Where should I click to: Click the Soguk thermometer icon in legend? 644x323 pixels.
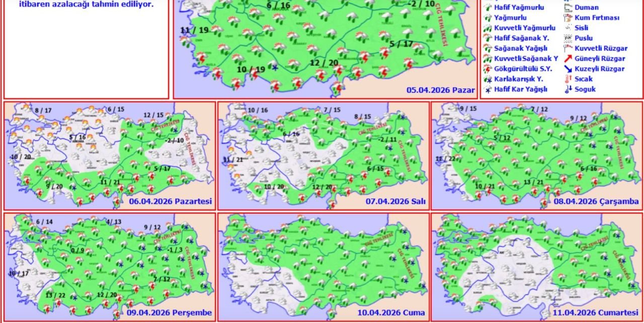[x=568, y=89]
